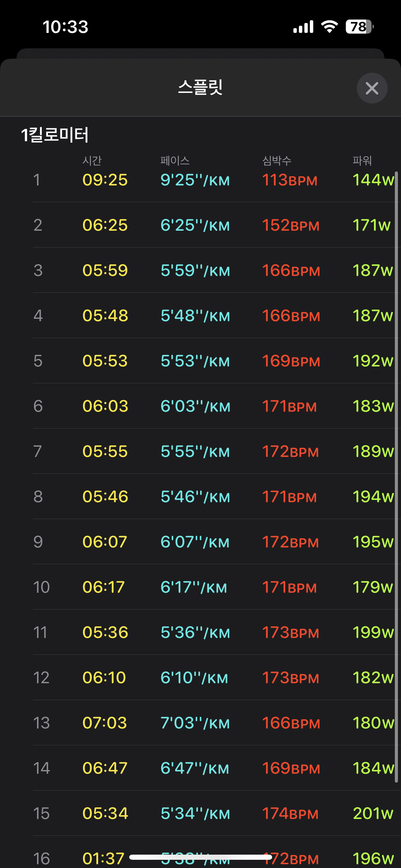This screenshot has height=868, width=401.
Task: Select split 11 time 05:36
Action: click(x=105, y=632)
